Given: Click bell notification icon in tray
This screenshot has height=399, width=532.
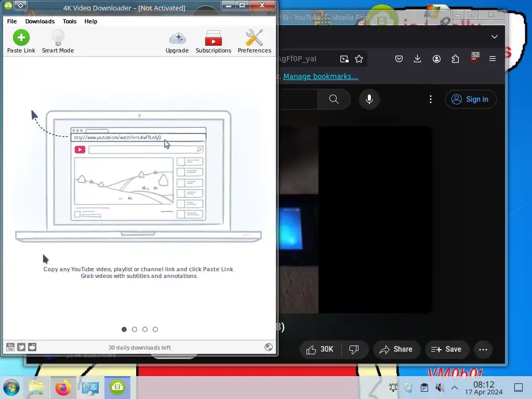Looking at the screenshot, I should click(393, 388).
